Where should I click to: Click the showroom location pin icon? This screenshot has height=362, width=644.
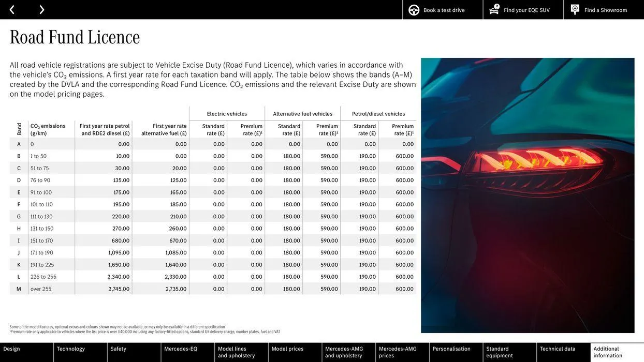[575, 9]
